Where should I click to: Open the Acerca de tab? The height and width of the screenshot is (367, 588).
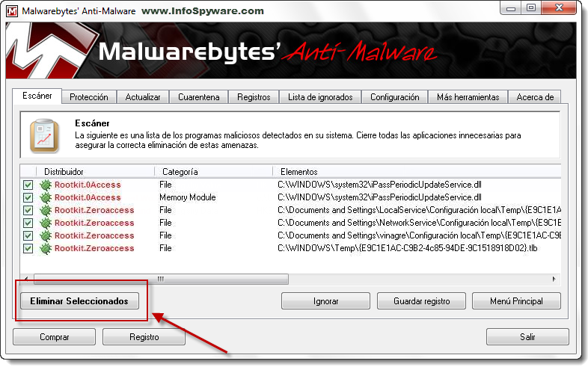[x=535, y=97]
